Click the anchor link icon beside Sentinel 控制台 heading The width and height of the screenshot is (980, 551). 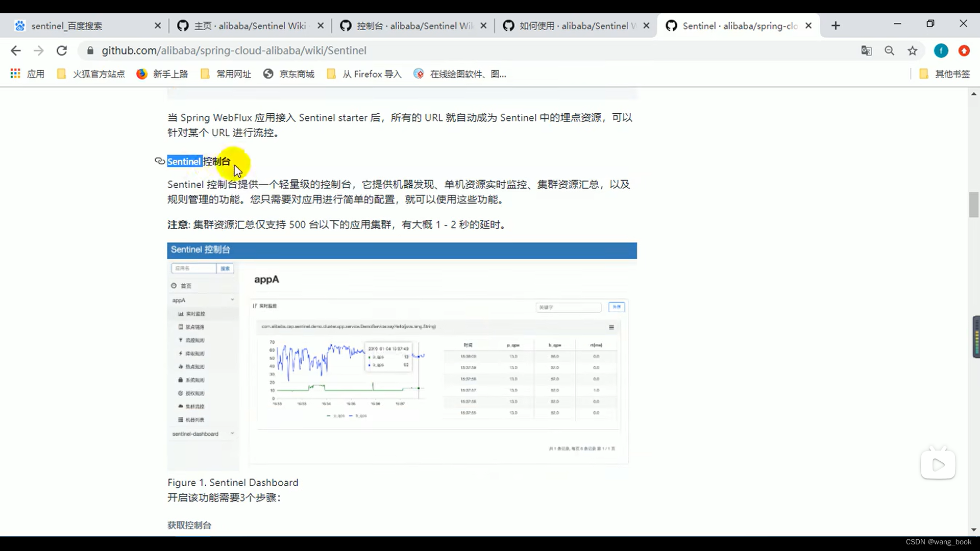[160, 161]
